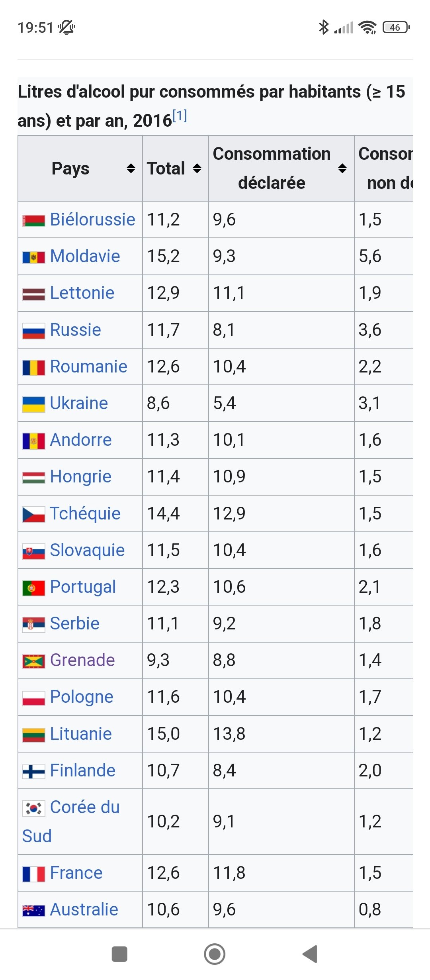Tap the Portugal flag icon
This screenshot has width=430, height=980.
33,588
